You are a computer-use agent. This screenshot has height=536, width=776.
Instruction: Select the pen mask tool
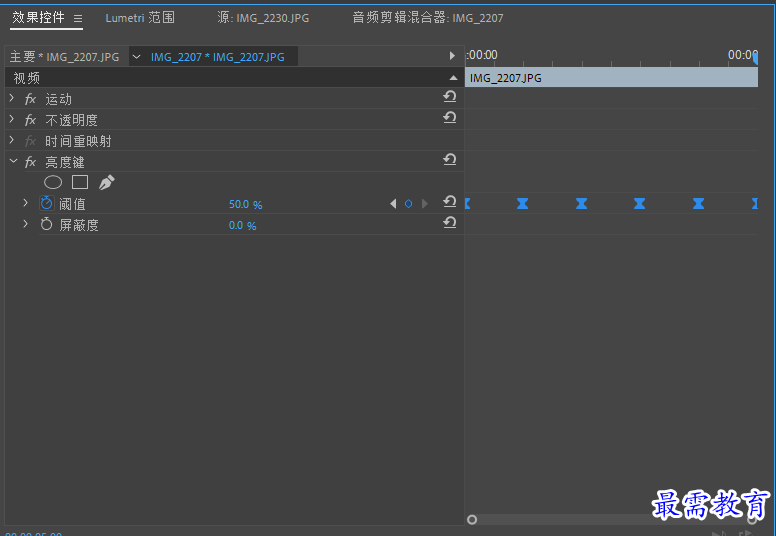tap(106, 183)
